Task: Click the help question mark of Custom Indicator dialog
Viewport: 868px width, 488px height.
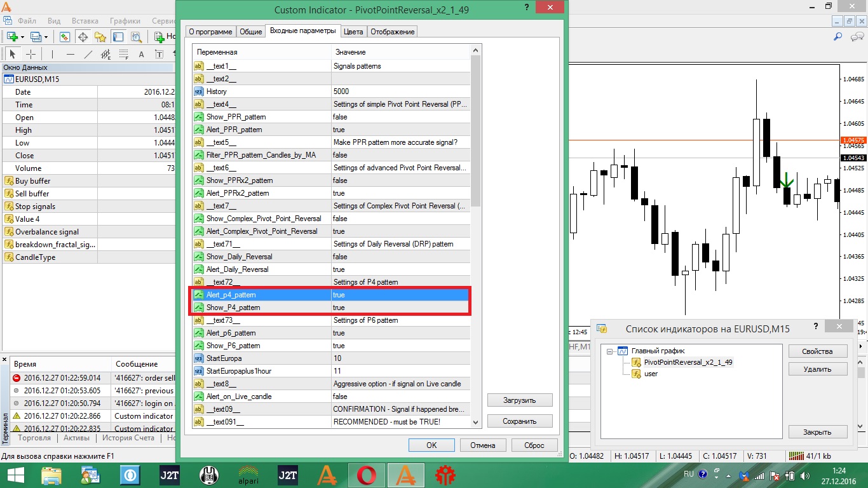Action: (x=527, y=8)
